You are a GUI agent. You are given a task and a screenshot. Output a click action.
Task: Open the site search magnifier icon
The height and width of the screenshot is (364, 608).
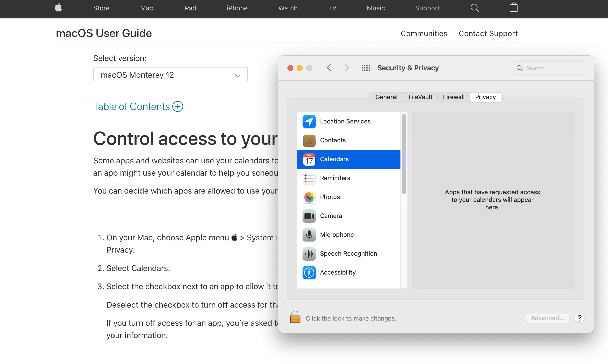(474, 8)
